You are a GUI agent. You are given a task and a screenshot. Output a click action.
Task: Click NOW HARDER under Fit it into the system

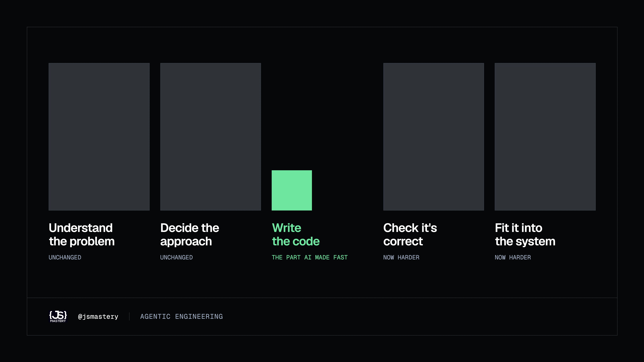(x=513, y=257)
